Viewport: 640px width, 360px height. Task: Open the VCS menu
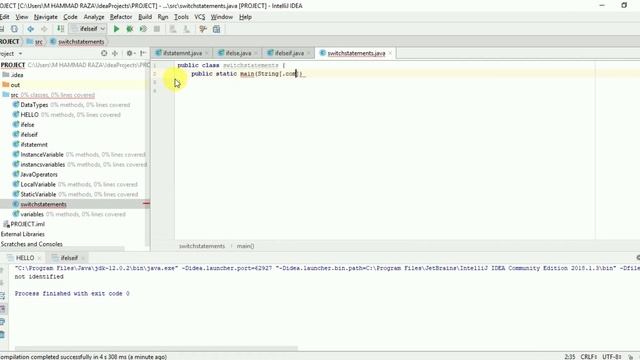(x=200, y=17)
